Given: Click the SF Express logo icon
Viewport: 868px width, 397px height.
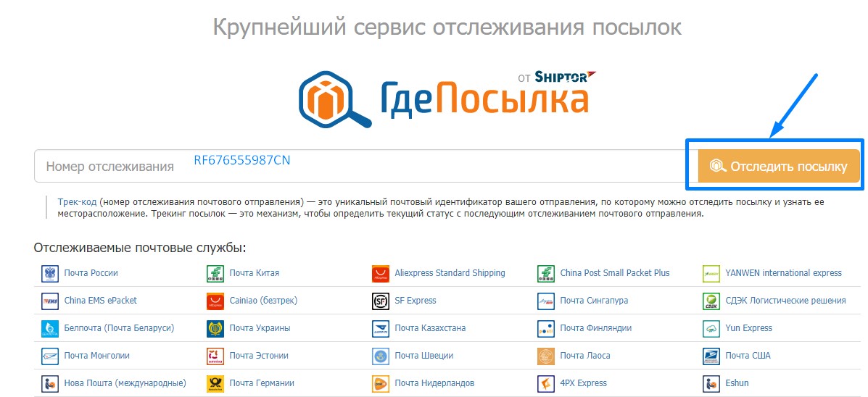Looking at the screenshot, I should (380, 301).
